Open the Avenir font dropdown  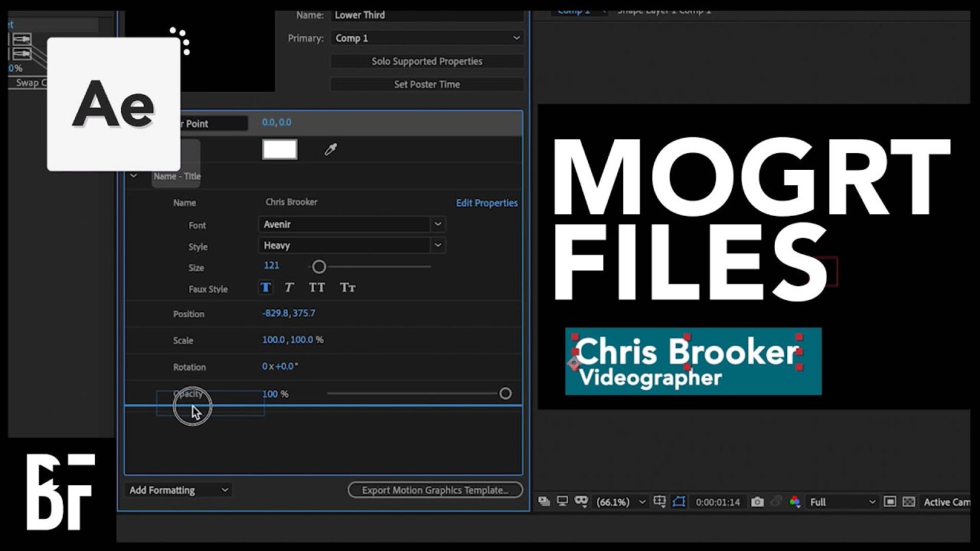click(x=352, y=224)
